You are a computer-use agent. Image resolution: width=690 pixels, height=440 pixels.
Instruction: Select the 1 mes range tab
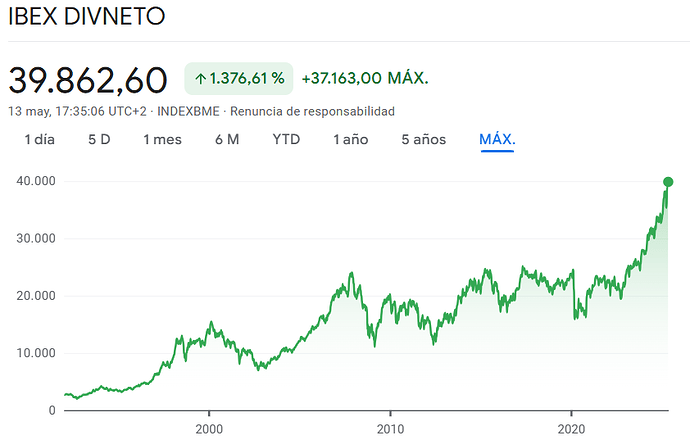click(162, 139)
